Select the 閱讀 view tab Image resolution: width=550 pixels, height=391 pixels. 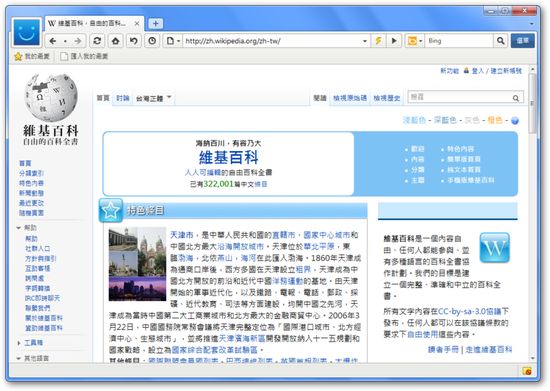pos(320,98)
